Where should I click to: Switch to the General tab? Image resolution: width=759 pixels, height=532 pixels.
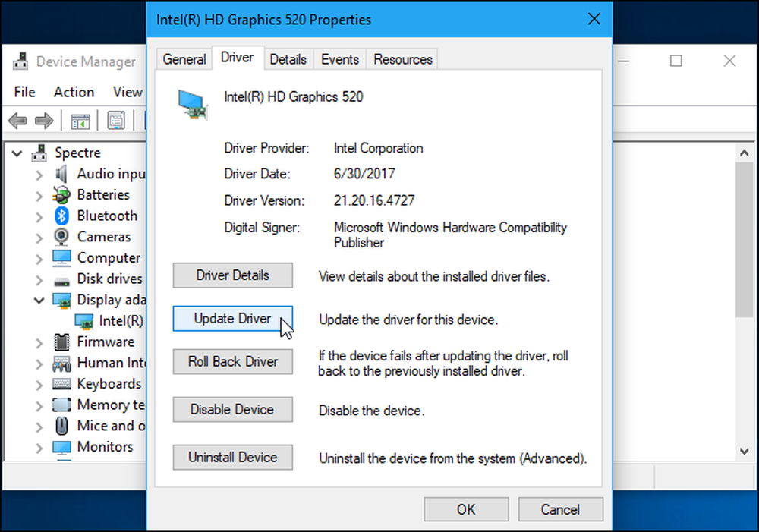[x=184, y=59]
